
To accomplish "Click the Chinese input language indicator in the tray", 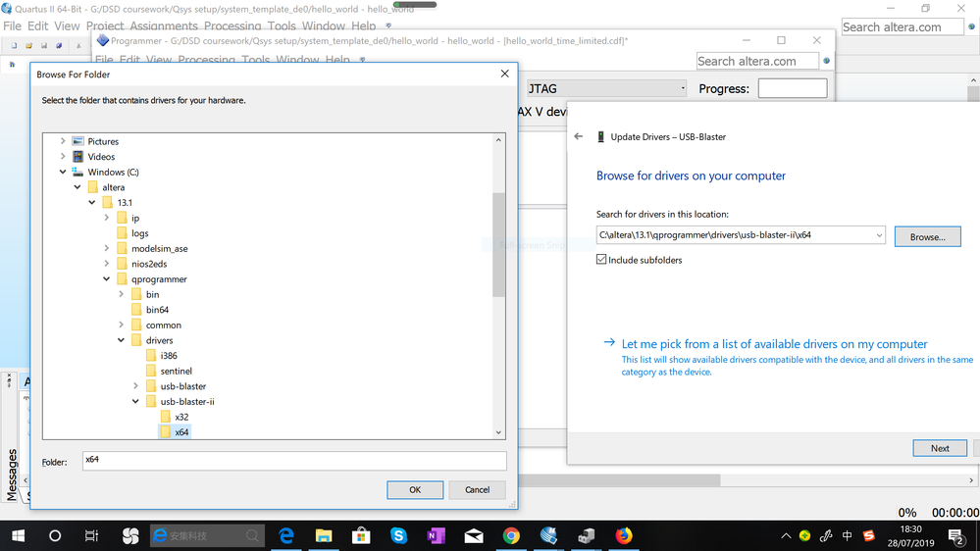I will [x=848, y=535].
